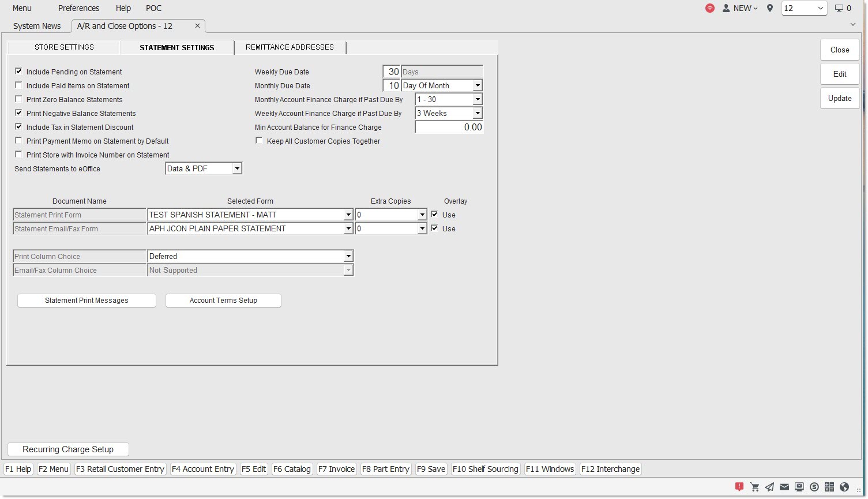Screen dimensions: 868x499
Task: Open the shopping cart icon
Action: (x=754, y=487)
